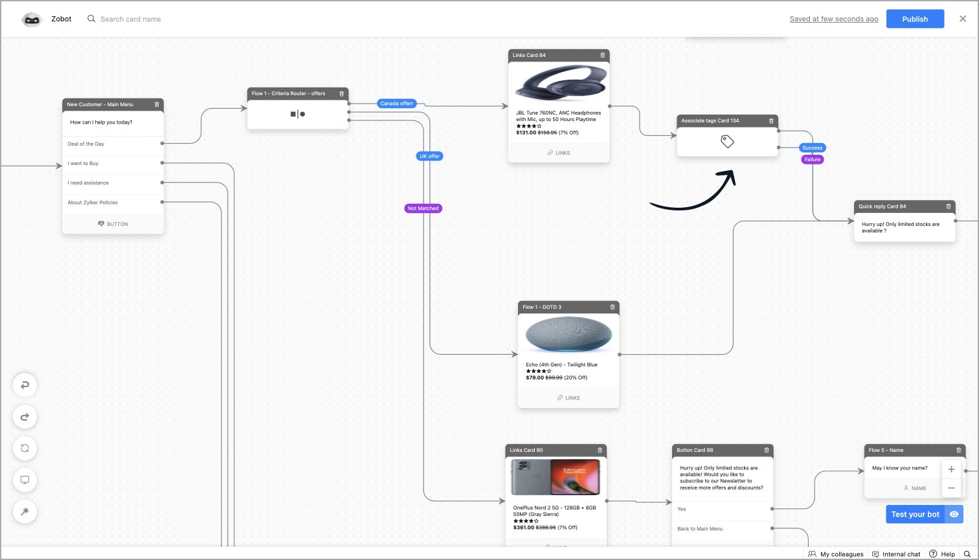
Task: Click the criteria router symbol icon
Action: [298, 114]
